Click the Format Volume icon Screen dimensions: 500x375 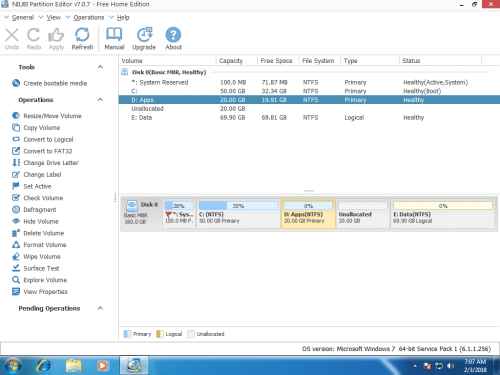[16, 245]
